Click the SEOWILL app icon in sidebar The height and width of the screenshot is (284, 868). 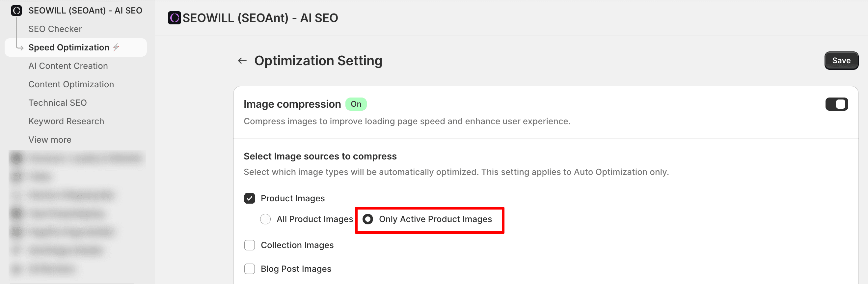16,11
